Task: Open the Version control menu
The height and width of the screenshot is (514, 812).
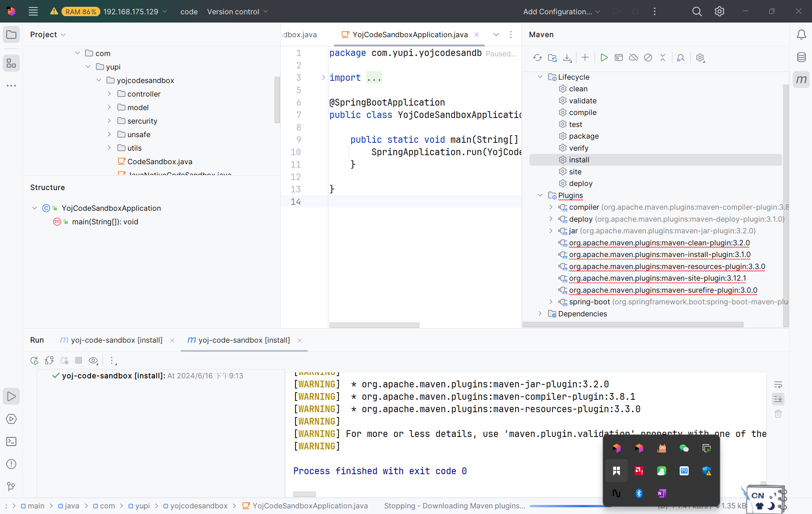Action: tap(238, 12)
